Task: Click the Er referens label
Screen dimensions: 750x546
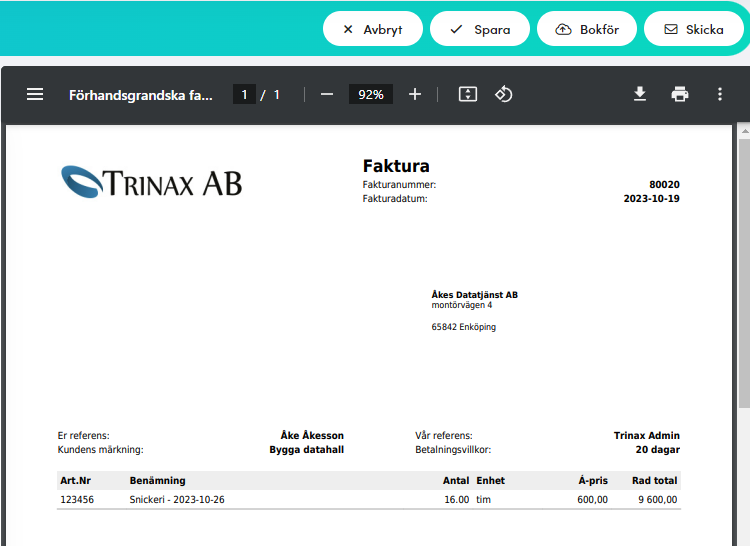Action: click(84, 436)
